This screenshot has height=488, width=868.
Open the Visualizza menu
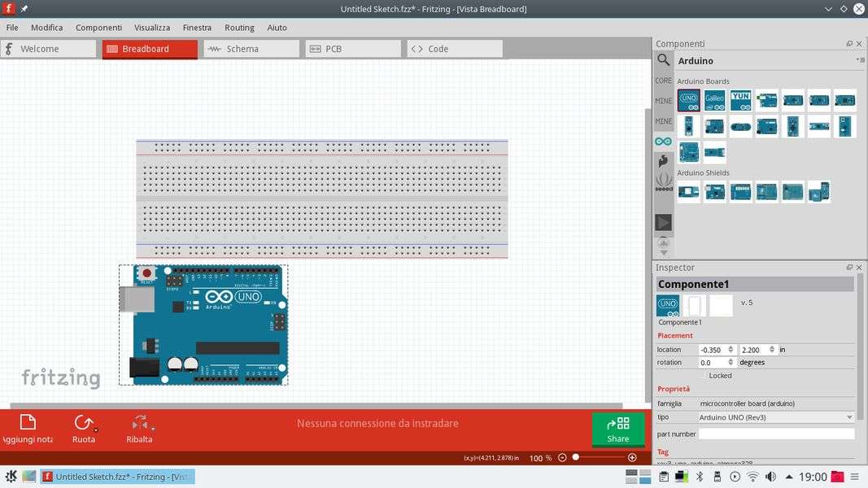coord(151,28)
